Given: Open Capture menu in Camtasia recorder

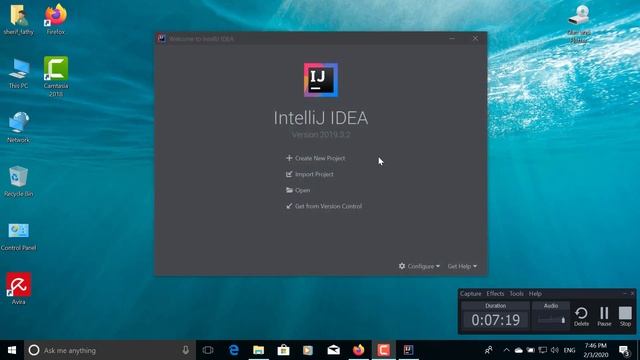Looking at the screenshot, I should coord(471,293).
